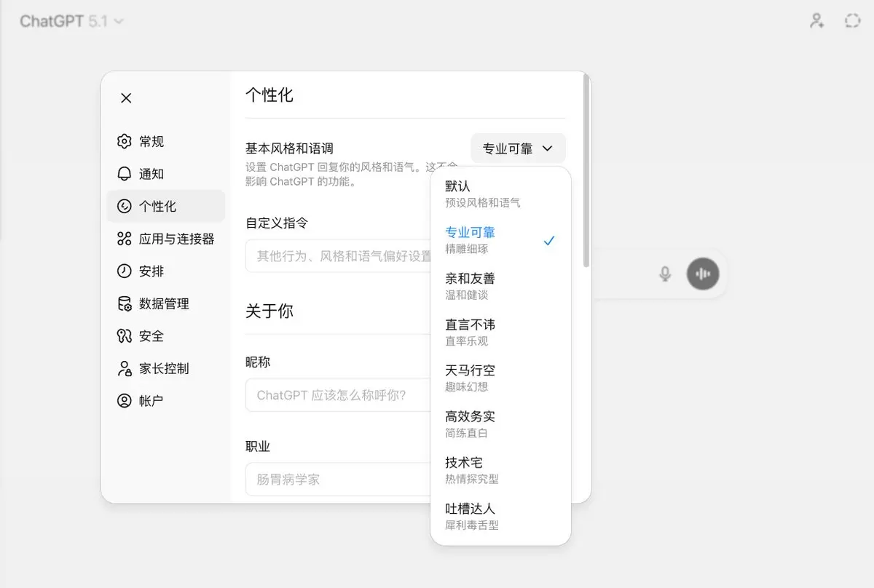874x588 pixels.
Task: Click the database icon beside 数据管理
Action: pos(125,303)
